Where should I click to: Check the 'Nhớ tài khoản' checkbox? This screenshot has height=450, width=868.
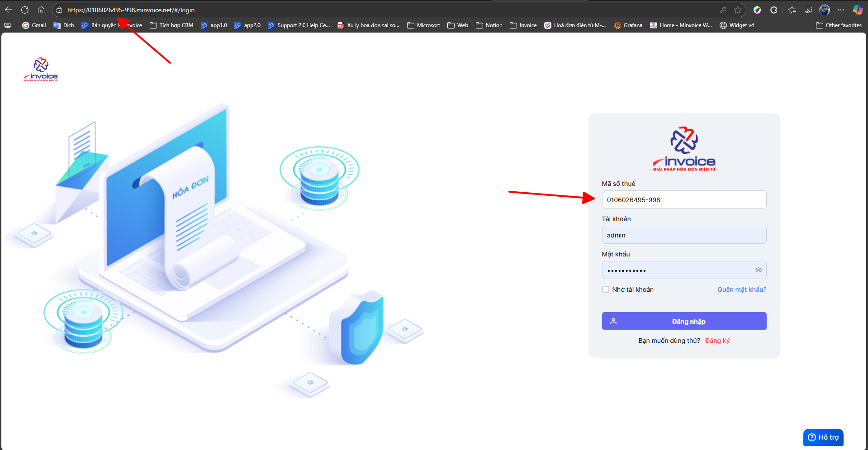pyautogui.click(x=606, y=289)
